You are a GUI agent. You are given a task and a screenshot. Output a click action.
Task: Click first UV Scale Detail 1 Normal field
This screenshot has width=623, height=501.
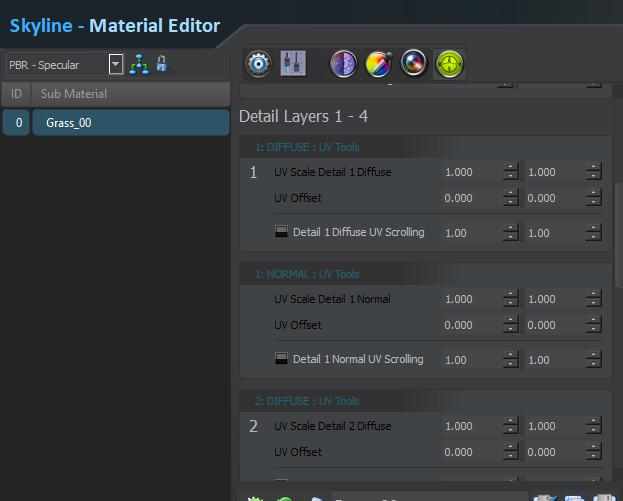(x=471, y=299)
